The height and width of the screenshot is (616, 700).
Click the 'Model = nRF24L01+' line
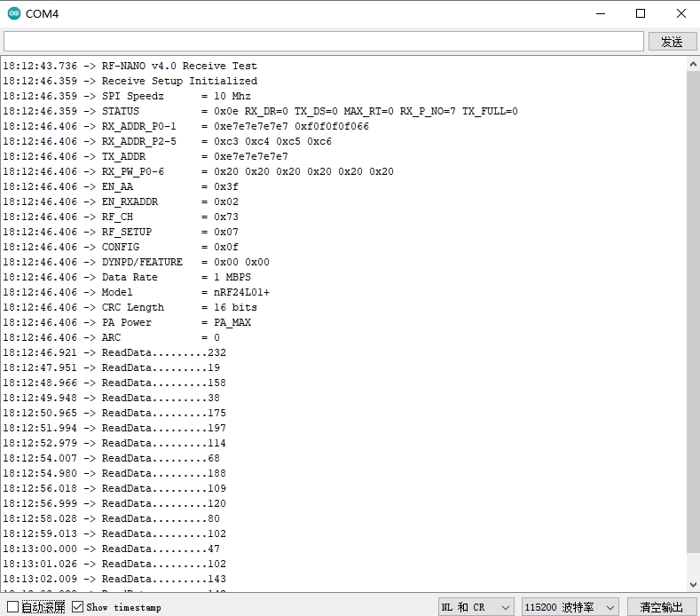[x=136, y=293]
